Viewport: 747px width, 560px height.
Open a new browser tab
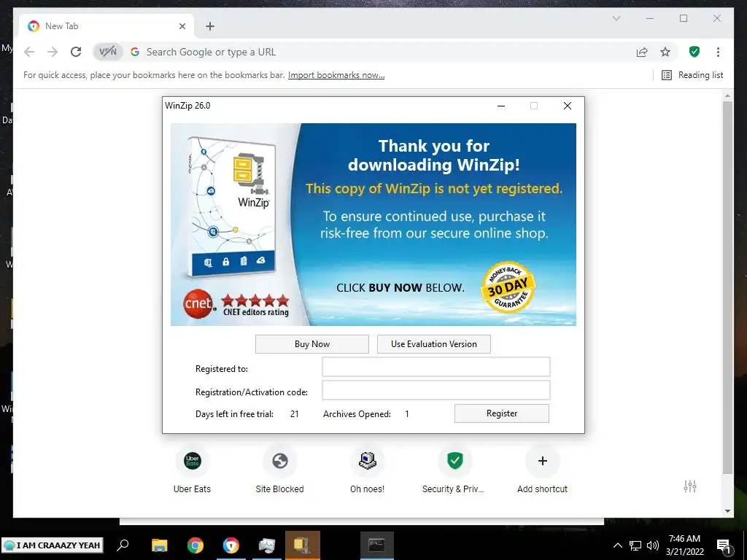(x=210, y=26)
